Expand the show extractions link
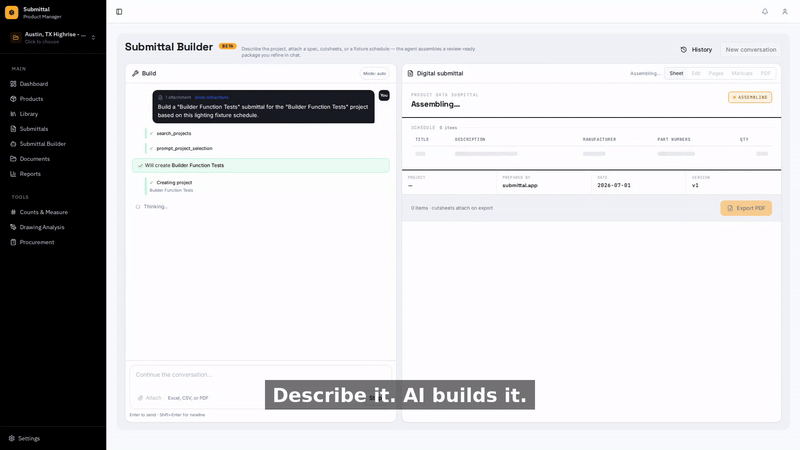 [x=211, y=97]
